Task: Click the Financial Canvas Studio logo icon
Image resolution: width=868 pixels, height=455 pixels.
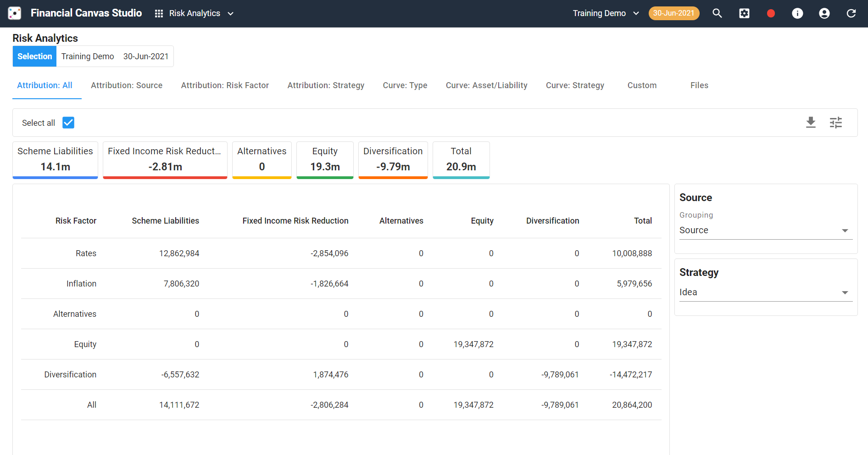Action: point(15,13)
